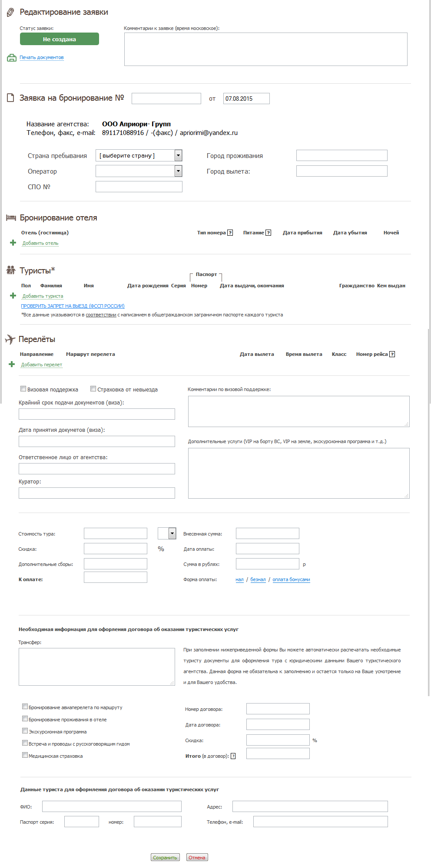The height and width of the screenshot is (868, 431).
Task: Open the Тип номера help question mark
Action: point(230,233)
